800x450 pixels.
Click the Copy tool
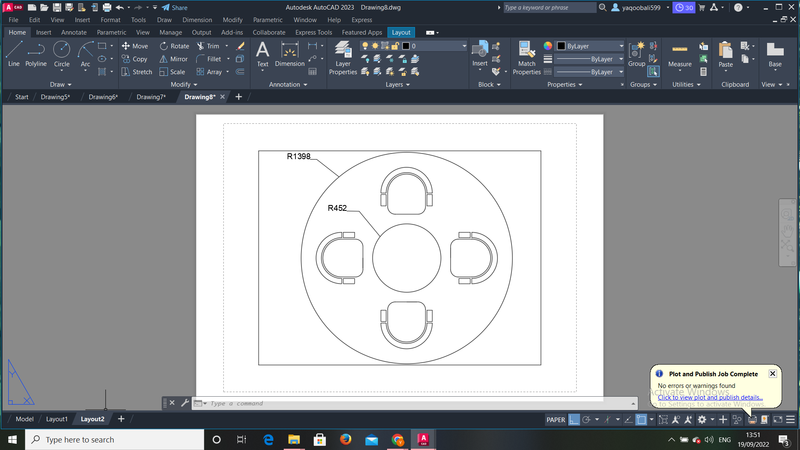(x=135, y=59)
